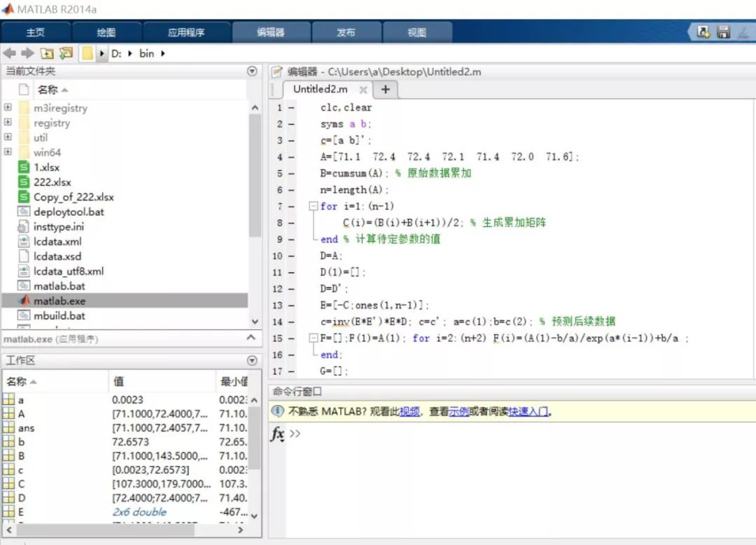Click the workspace horizontal scrollbar right arrow
The height and width of the screenshot is (545, 756).
241,530
